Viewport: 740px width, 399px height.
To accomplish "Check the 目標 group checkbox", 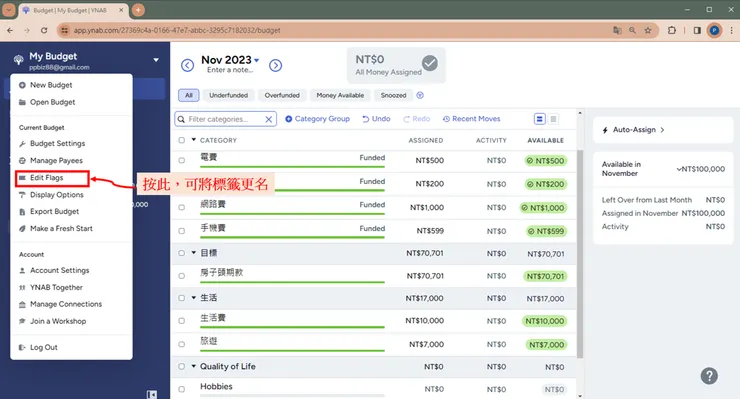I will (182, 253).
